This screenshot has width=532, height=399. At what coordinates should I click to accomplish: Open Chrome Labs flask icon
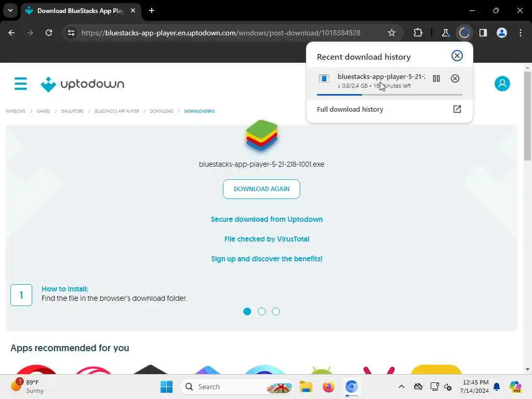[445, 33]
